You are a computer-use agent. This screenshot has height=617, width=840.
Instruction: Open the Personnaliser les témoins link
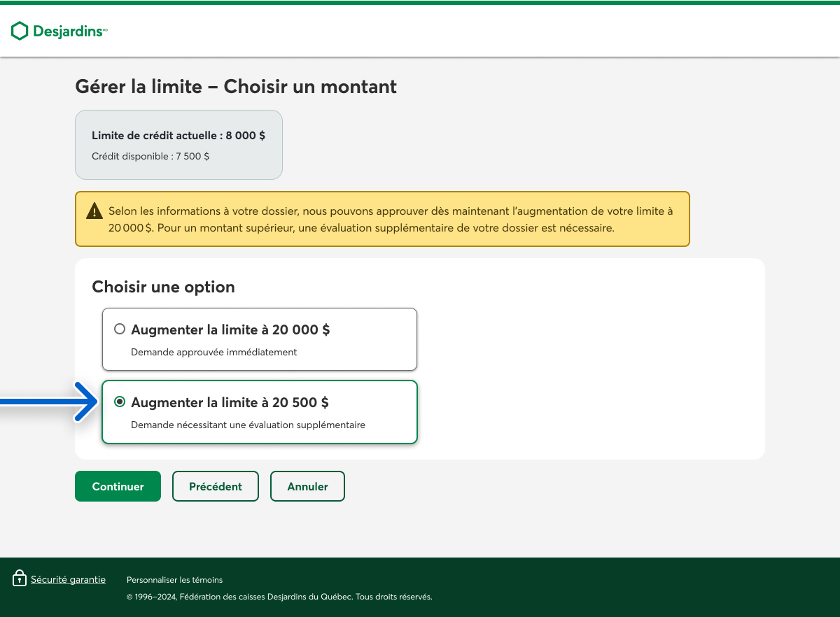(x=174, y=580)
